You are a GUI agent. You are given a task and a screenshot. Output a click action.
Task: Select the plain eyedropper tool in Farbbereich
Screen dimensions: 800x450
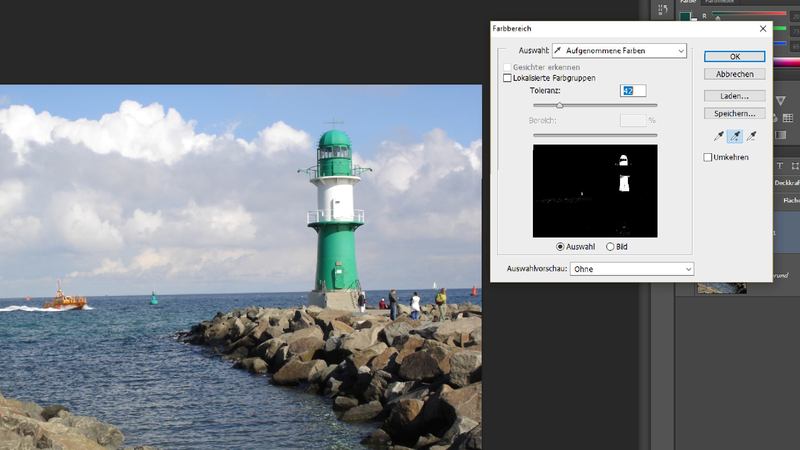pos(718,136)
